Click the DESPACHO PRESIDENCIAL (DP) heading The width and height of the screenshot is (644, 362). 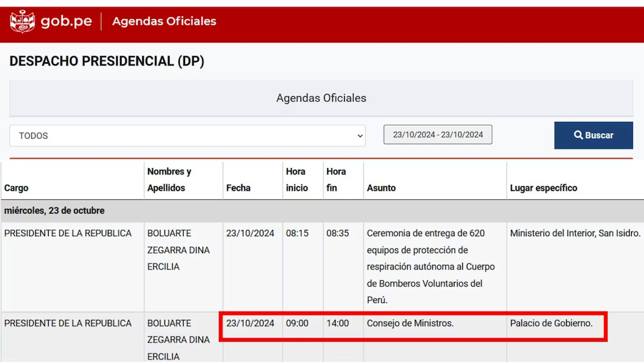[x=106, y=61]
